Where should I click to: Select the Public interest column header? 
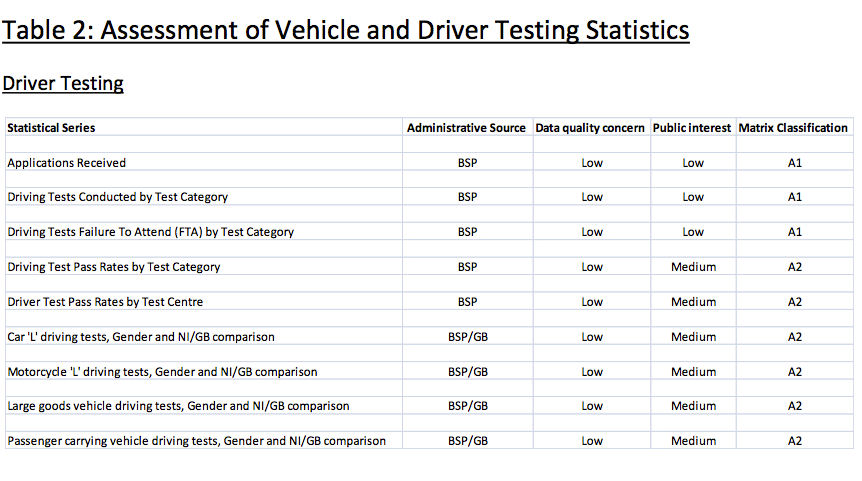(692, 128)
